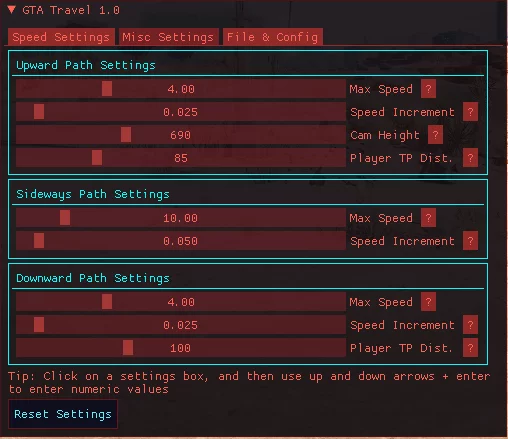Click help for Downward Speed Increment

tap(470, 325)
